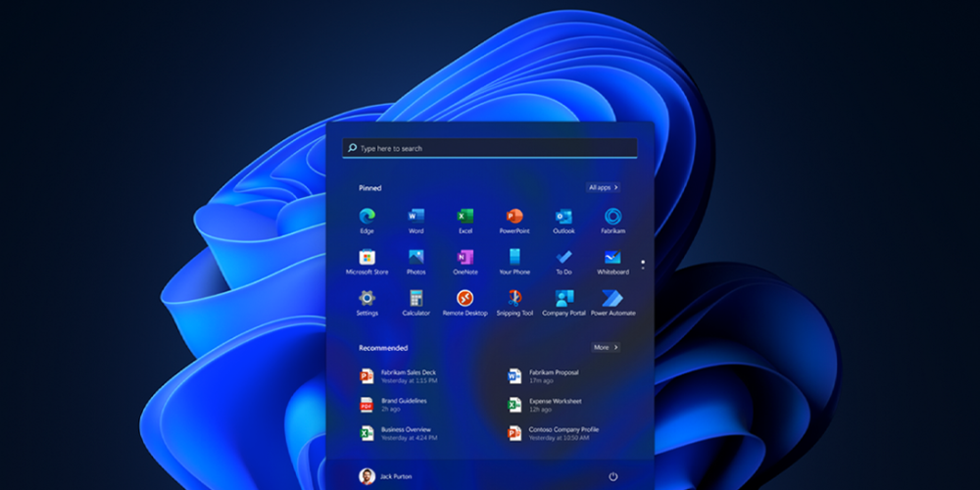Open the Business Overview spreadsheet

(399, 433)
